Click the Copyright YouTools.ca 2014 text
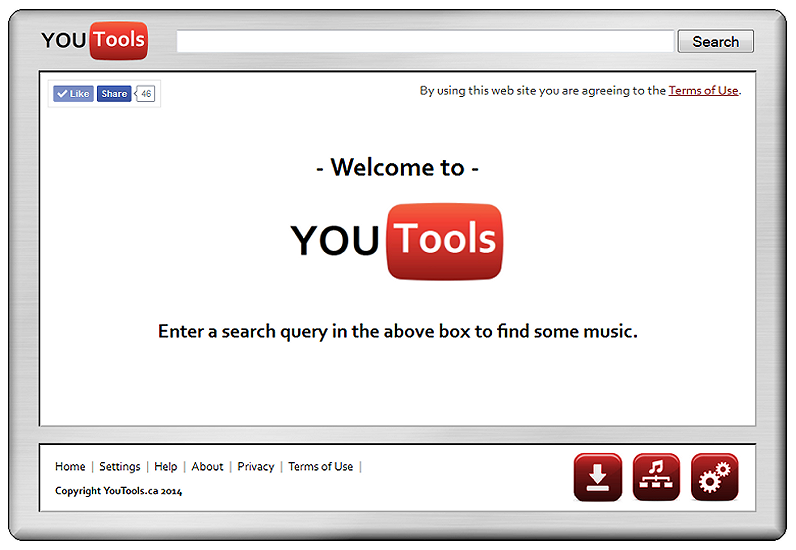The height and width of the screenshot is (550, 796). coord(118,491)
